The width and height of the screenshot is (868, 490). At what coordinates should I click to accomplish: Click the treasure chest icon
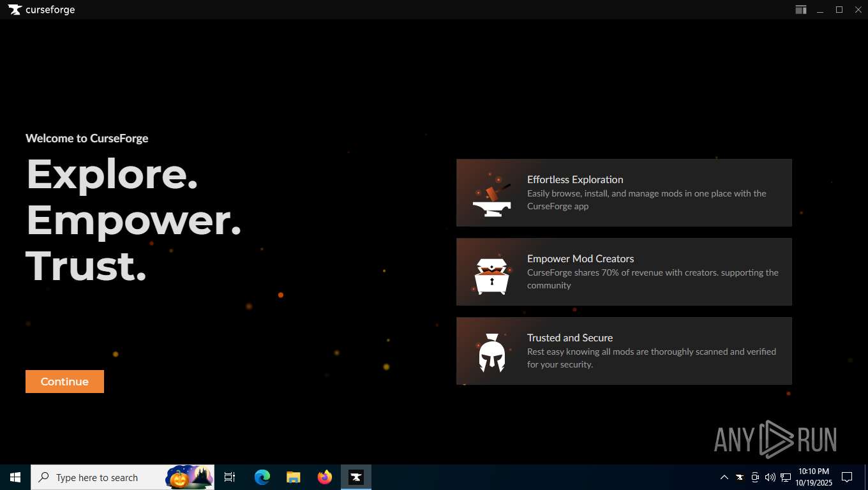coord(491,276)
